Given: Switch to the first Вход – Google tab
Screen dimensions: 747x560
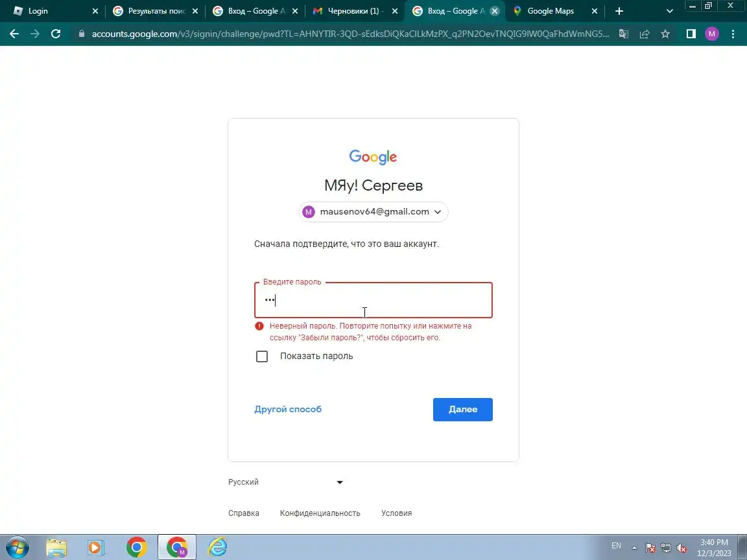Looking at the screenshot, I should click(x=256, y=11).
